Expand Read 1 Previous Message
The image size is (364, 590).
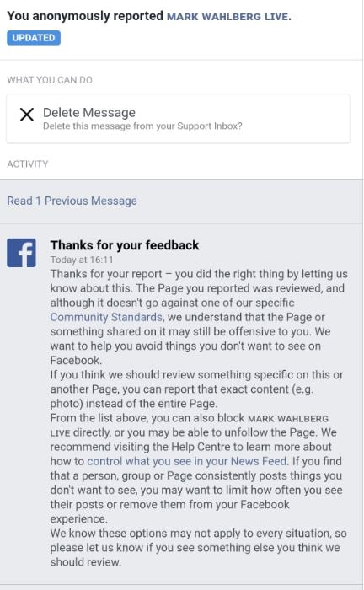click(x=72, y=201)
